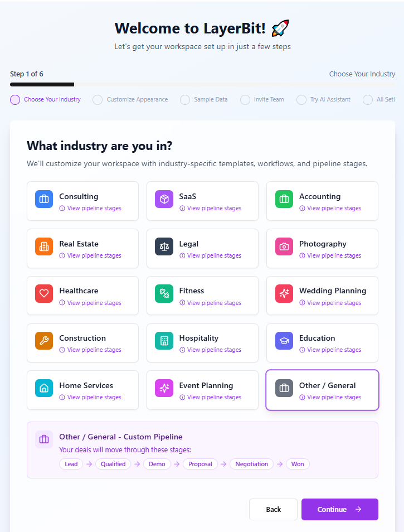Click the blue Consulting briefcase icon

(44, 199)
